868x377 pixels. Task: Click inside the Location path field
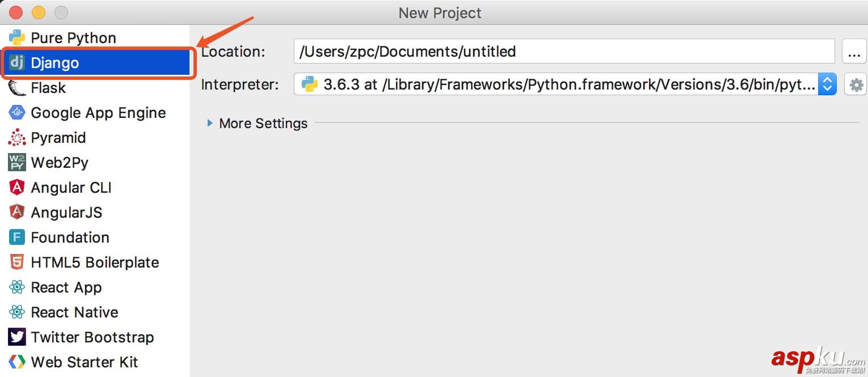511,51
